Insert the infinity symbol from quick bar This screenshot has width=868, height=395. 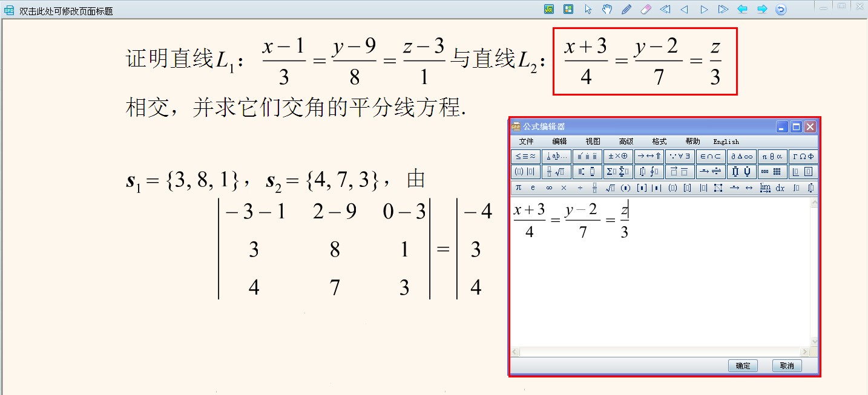(549, 188)
